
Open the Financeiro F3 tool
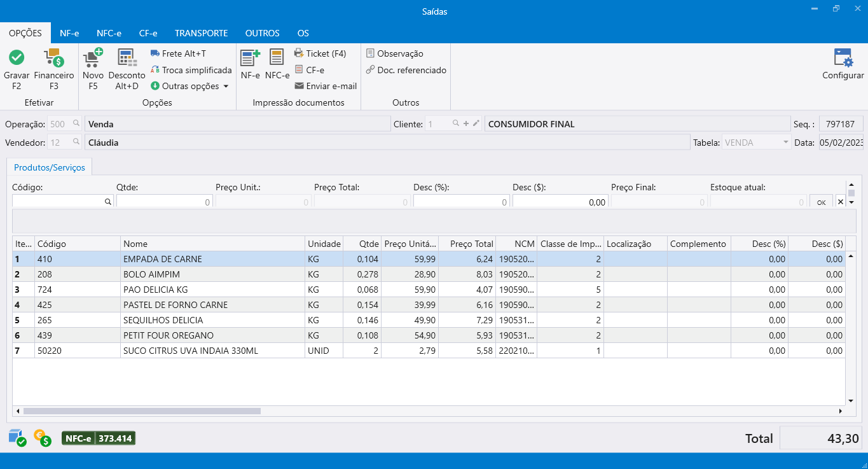coord(53,59)
